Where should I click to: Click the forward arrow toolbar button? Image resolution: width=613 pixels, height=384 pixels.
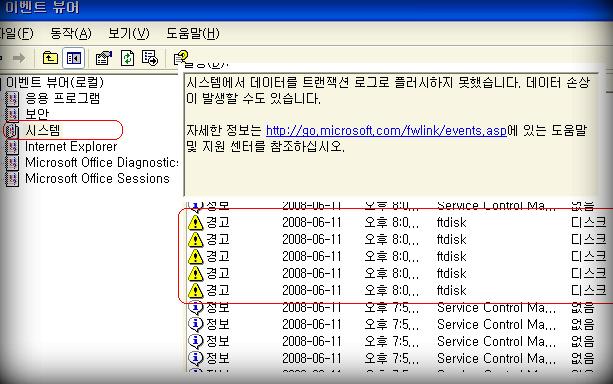click(x=18, y=59)
